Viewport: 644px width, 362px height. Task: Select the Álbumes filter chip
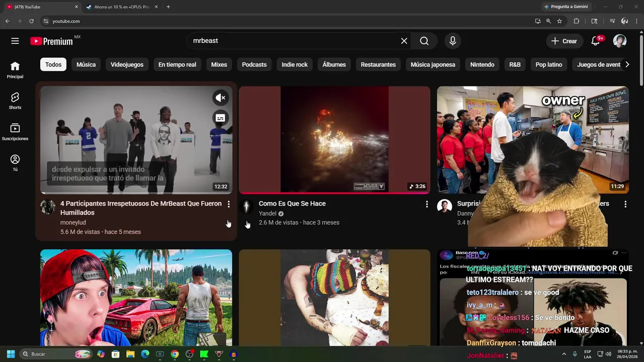[x=334, y=64]
